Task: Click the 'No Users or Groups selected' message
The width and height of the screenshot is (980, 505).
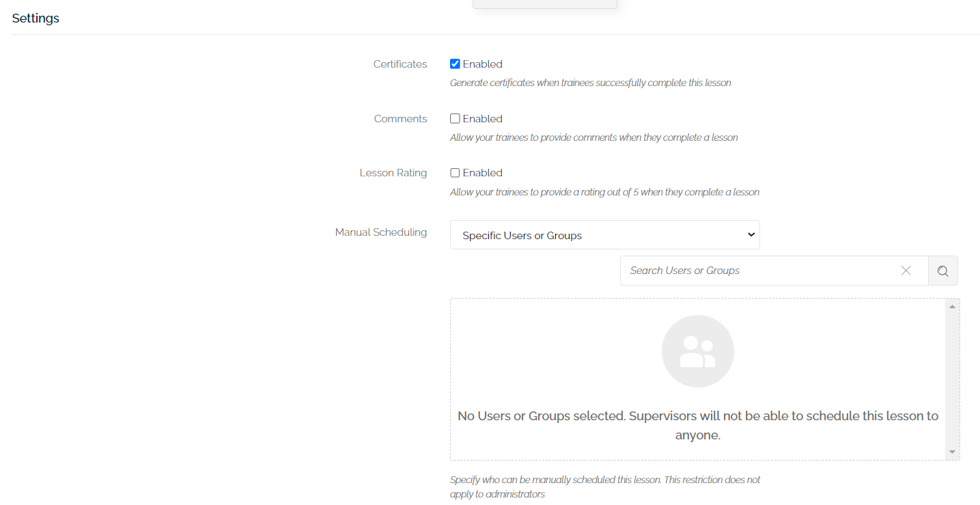Action: (698, 425)
